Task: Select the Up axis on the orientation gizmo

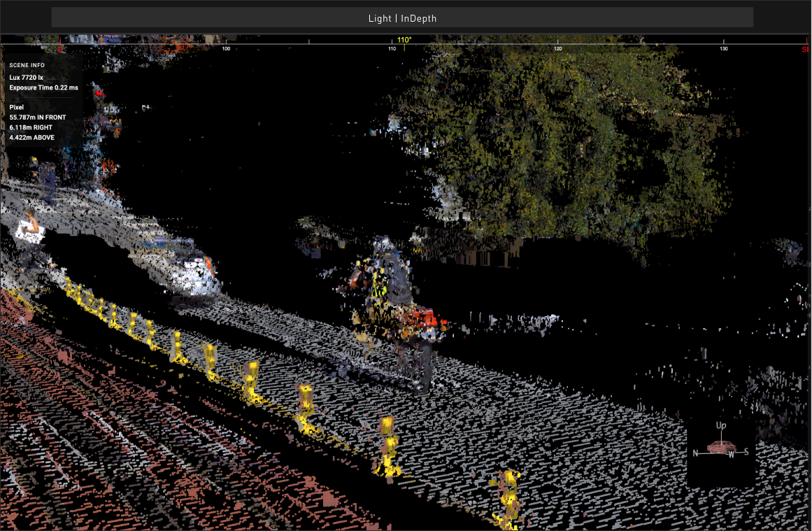Action: click(x=720, y=425)
